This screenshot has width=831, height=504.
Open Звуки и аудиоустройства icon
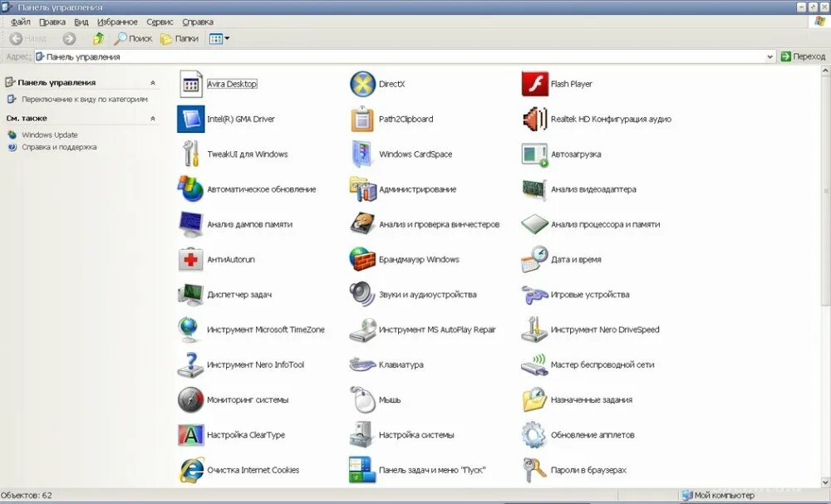pyautogui.click(x=362, y=295)
